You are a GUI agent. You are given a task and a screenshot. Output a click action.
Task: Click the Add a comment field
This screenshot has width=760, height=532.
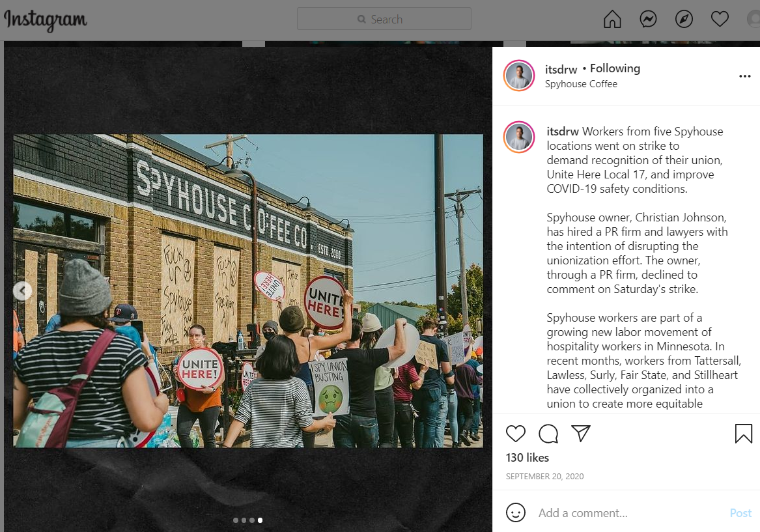click(x=630, y=513)
